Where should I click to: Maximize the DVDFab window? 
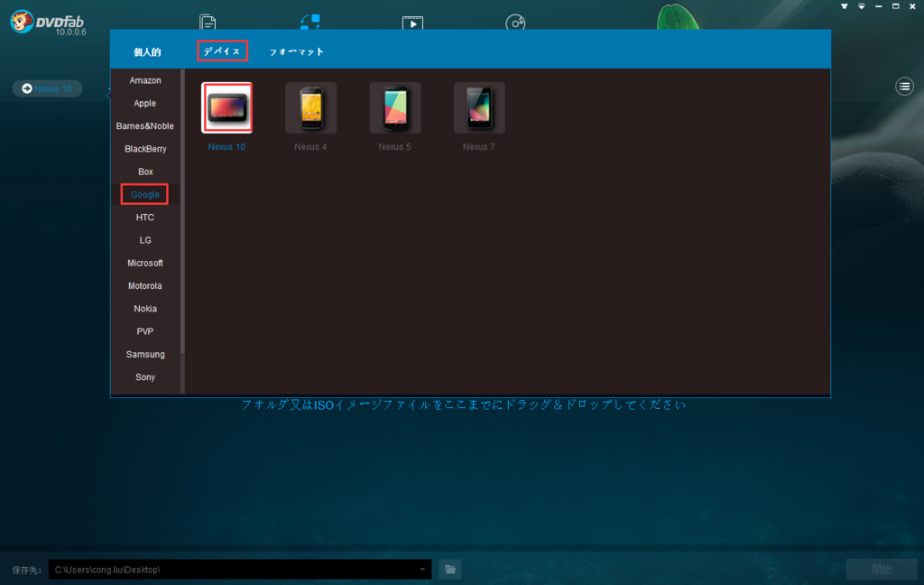[896, 6]
